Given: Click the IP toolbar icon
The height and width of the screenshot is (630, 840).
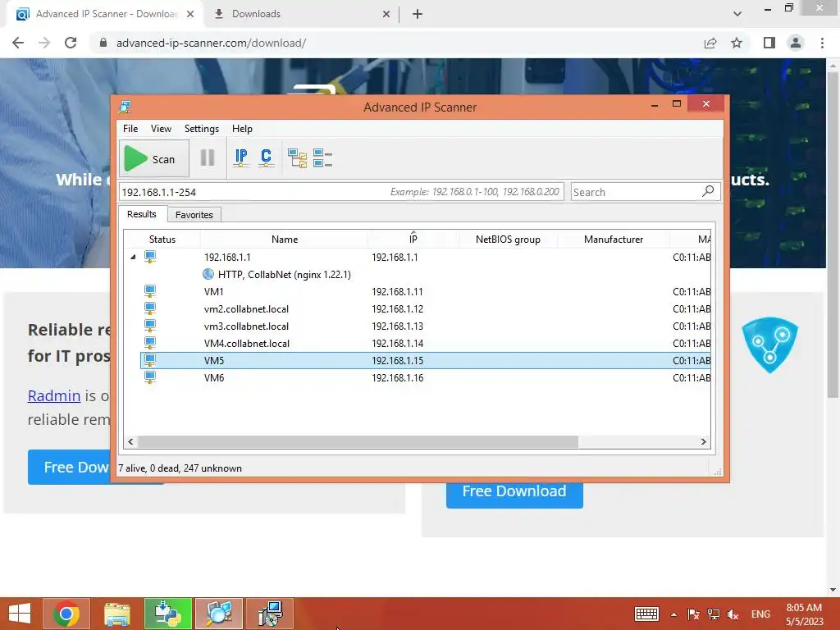Looking at the screenshot, I should click(x=241, y=157).
